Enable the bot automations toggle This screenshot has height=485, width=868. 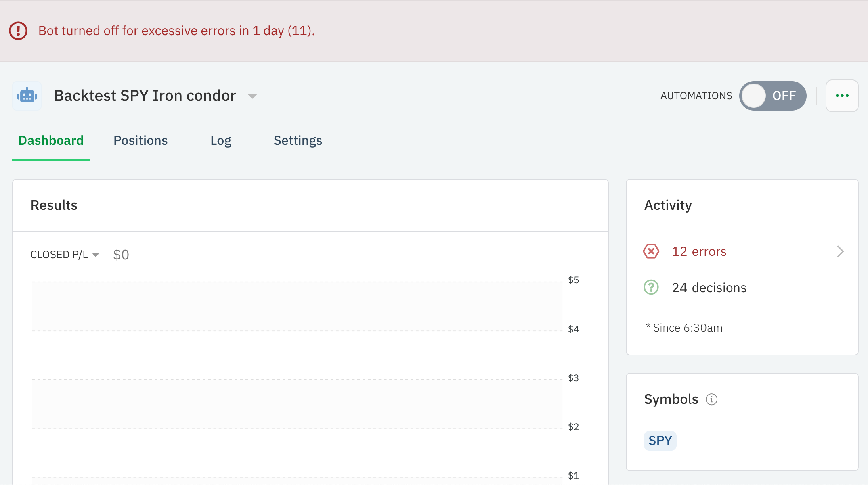coord(773,96)
